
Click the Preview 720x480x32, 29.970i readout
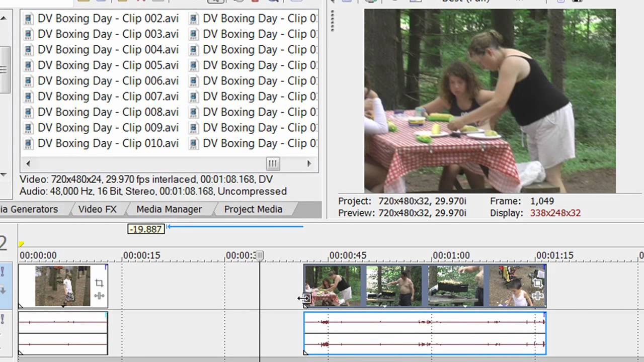402,213
